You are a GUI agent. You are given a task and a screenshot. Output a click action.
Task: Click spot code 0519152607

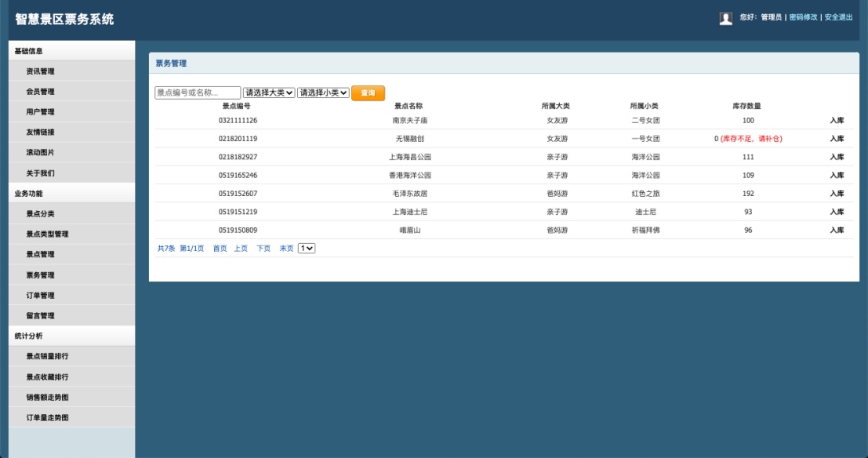tap(238, 193)
